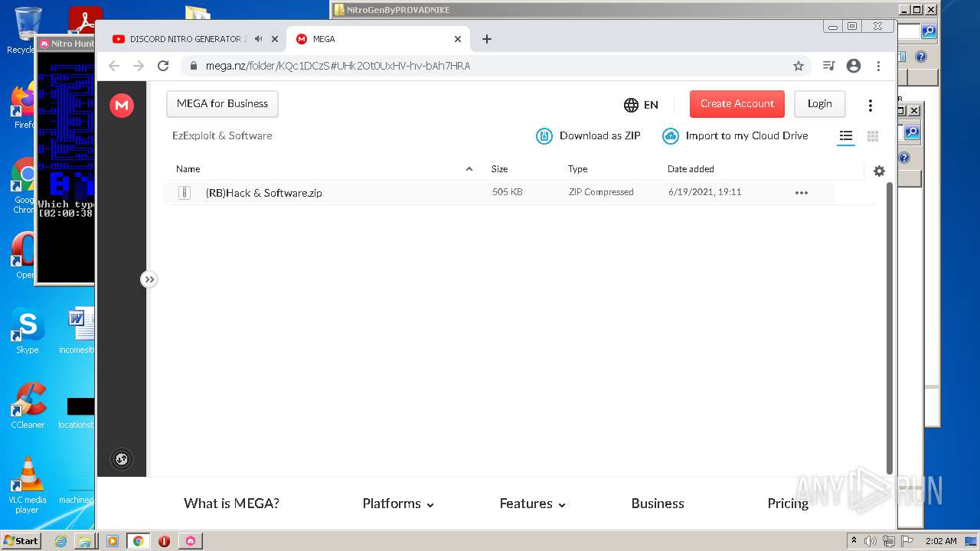Screen dimensions: 980x551
Task: Open the CCleaner desktop shortcut
Action: pyautogui.click(x=28, y=406)
